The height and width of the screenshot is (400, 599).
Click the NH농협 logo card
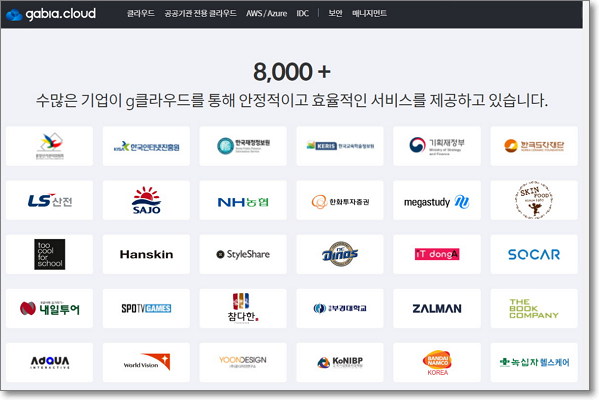pyautogui.click(x=243, y=200)
